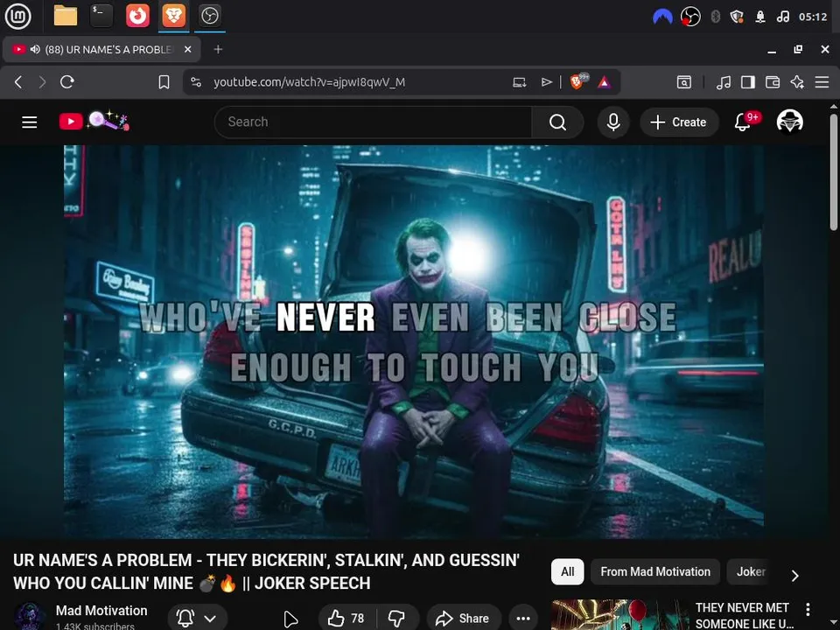Screen dimensions: 840x630
Task: Open the Mad Motivation channel avatar
Action: pos(29,617)
